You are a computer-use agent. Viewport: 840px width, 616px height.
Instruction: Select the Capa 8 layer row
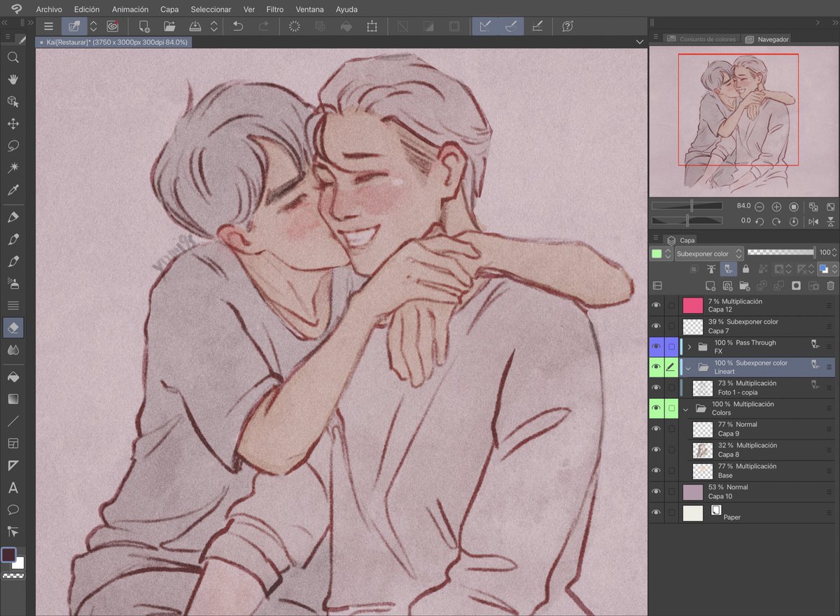[x=742, y=450]
